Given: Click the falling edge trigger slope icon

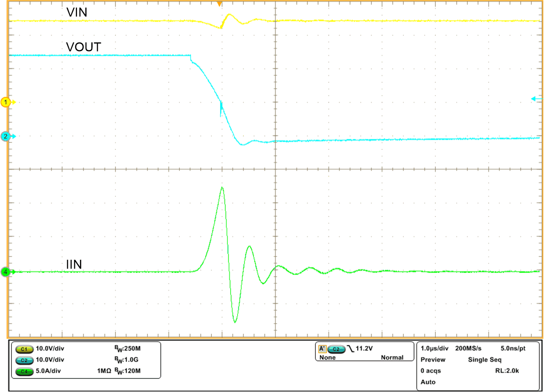Looking at the screenshot, I should tap(350, 349).
